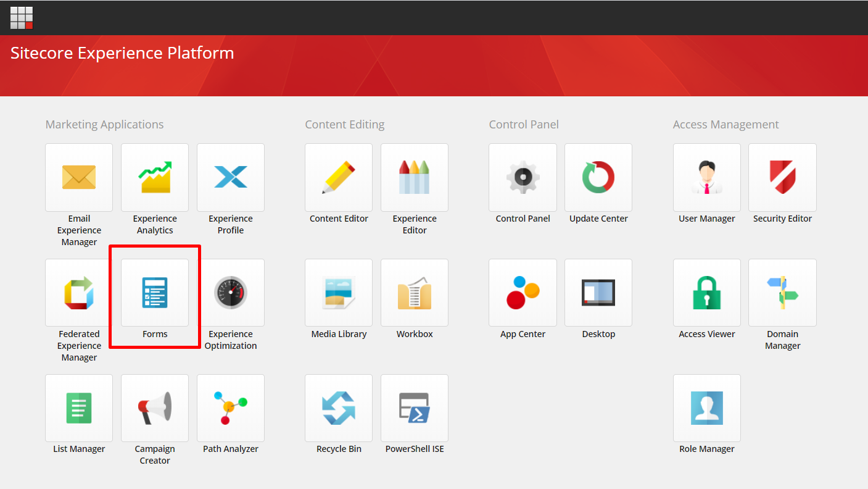Launch Path Analyzer
This screenshot has height=489, width=868.
click(231, 408)
